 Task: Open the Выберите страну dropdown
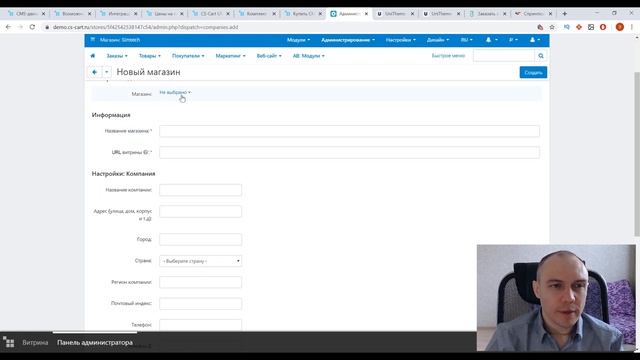click(200, 261)
